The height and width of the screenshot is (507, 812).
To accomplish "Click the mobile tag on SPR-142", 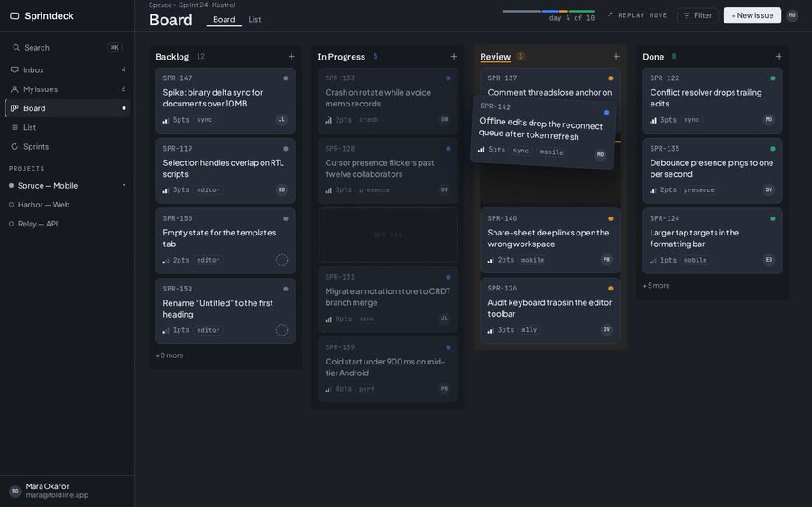I will (x=551, y=152).
